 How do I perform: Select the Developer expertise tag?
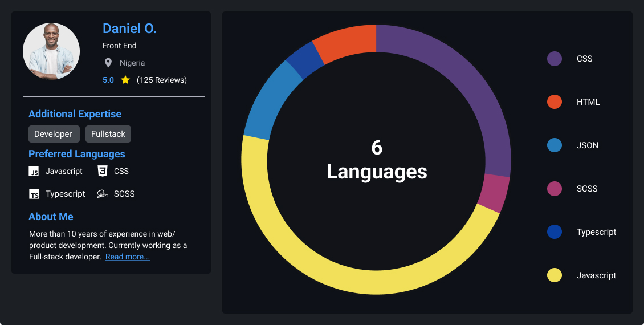54,134
